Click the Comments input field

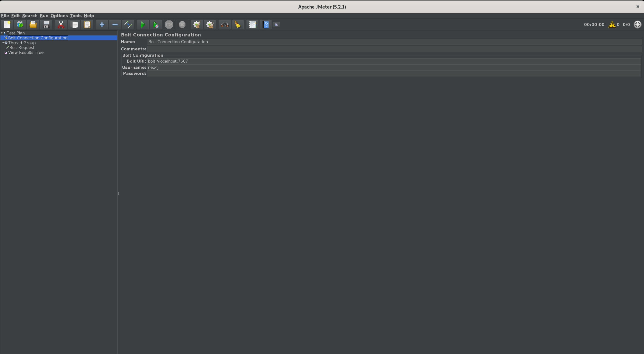point(395,49)
